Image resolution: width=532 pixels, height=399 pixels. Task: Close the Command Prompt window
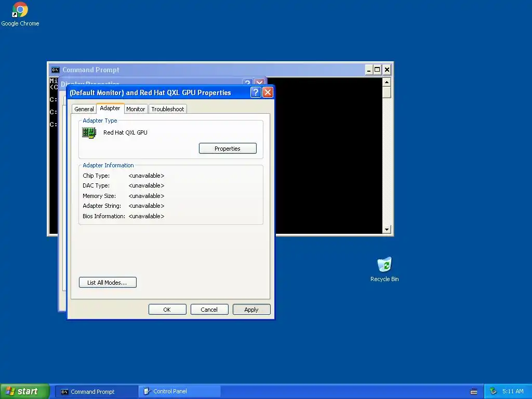[x=387, y=70]
